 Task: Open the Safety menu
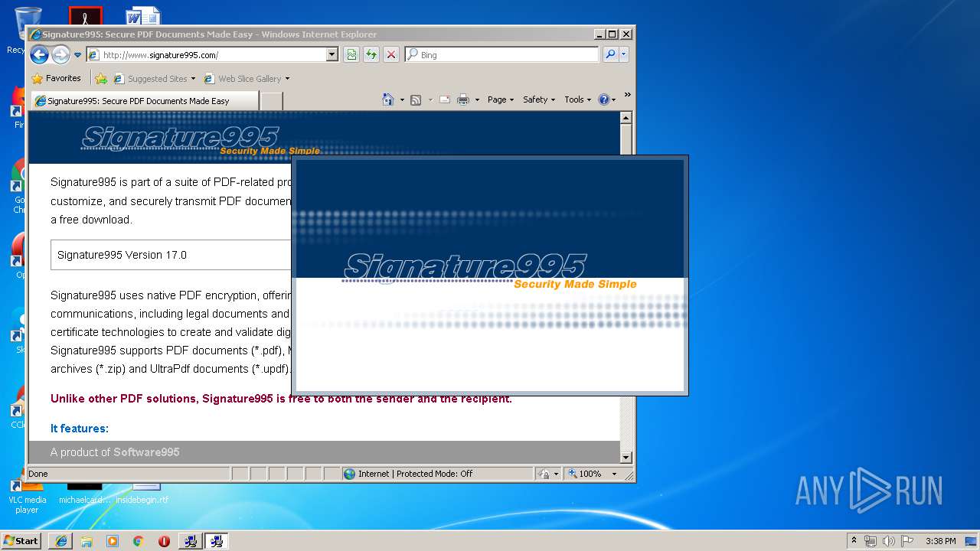click(539, 99)
